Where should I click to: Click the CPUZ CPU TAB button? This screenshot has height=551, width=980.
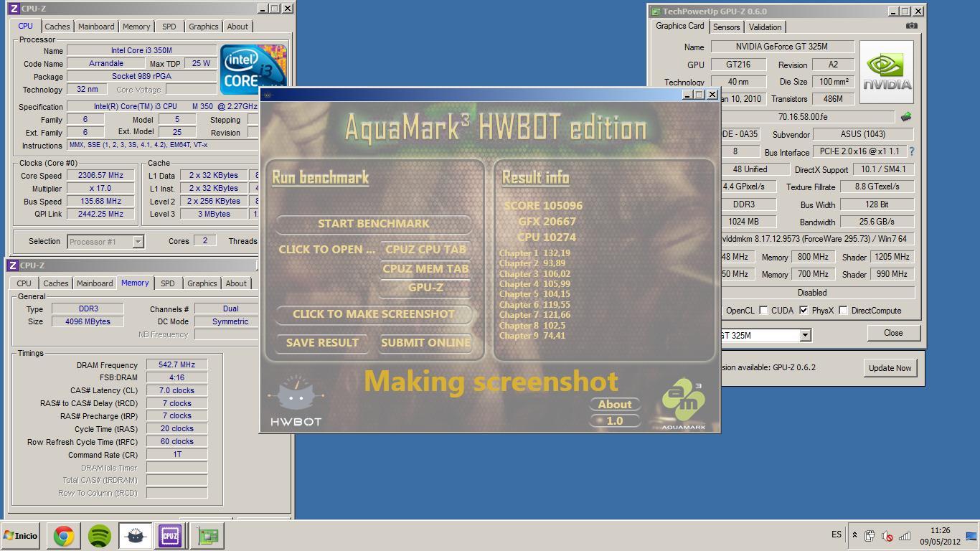tap(426, 250)
